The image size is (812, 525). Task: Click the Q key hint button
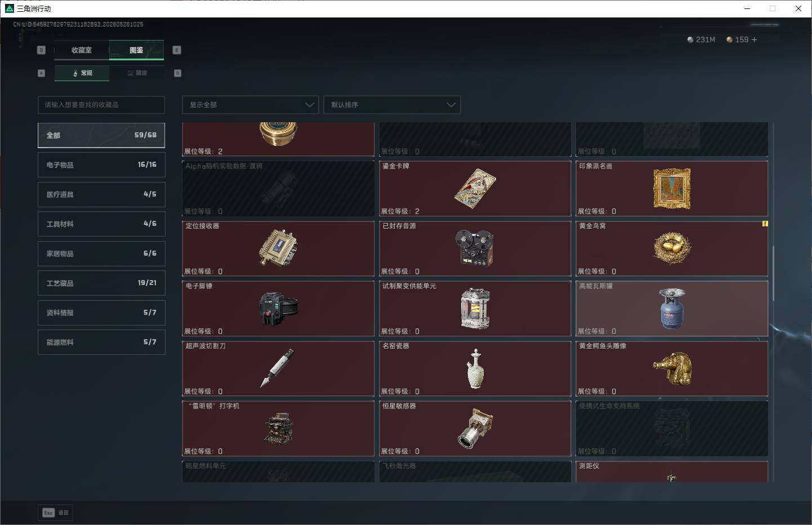(x=41, y=50)
